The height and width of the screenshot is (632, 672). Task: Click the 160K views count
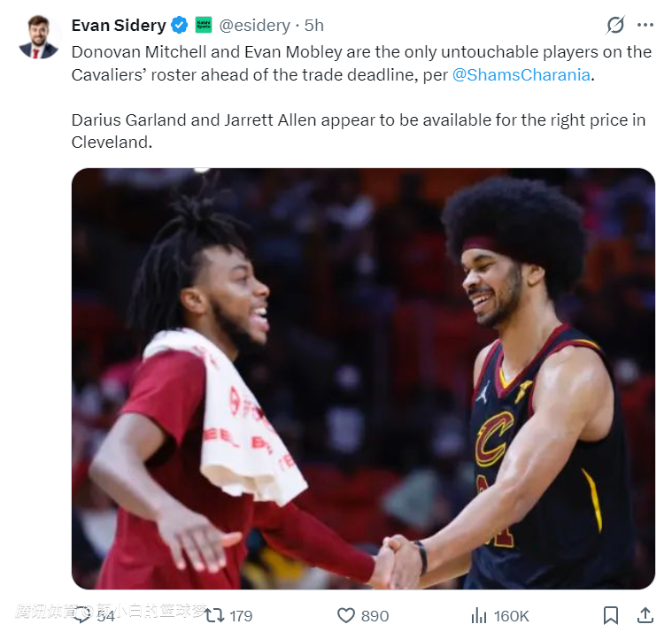click(x=511, y=615)
